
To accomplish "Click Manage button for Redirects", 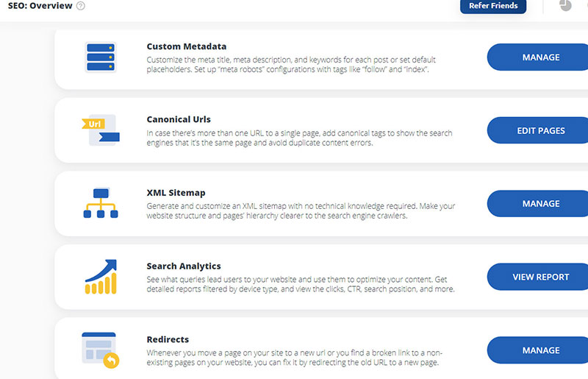I will click(x=540, y=350).
